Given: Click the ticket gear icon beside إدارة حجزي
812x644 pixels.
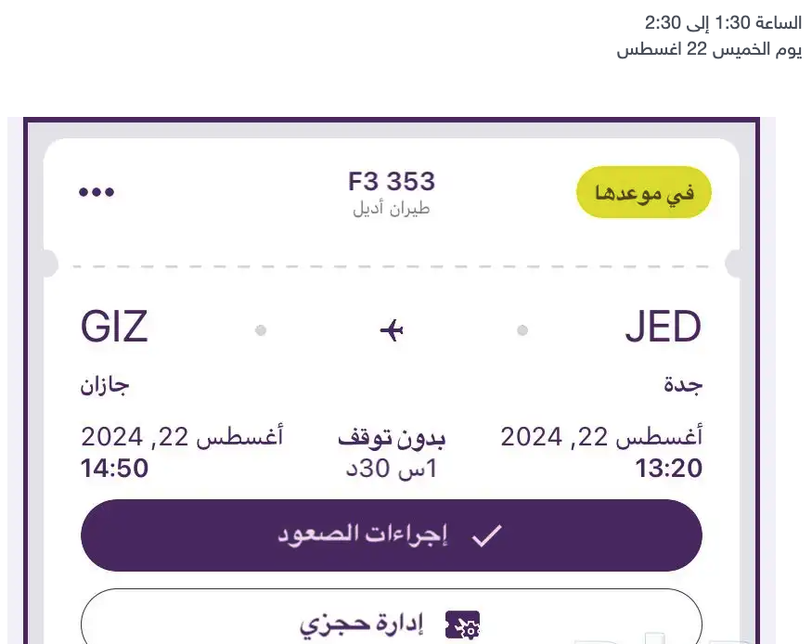Looking at the screenshot, I should pos(463,625).
